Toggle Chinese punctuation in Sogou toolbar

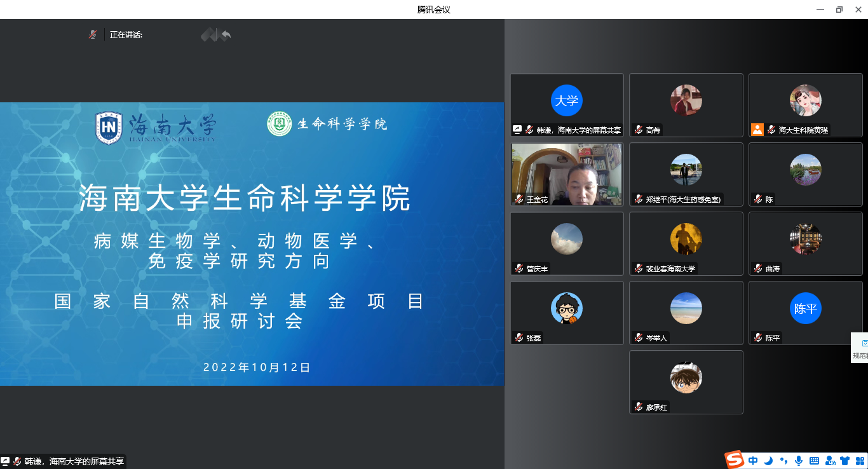(783, 461)
